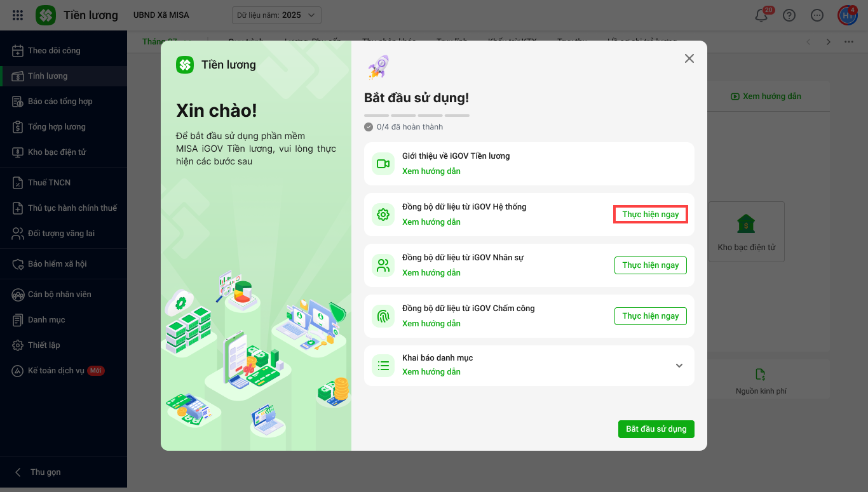Open the Dữ liệu năm 2025 dropdown
This screenshot has height=492, width=868.
[276, 15]
